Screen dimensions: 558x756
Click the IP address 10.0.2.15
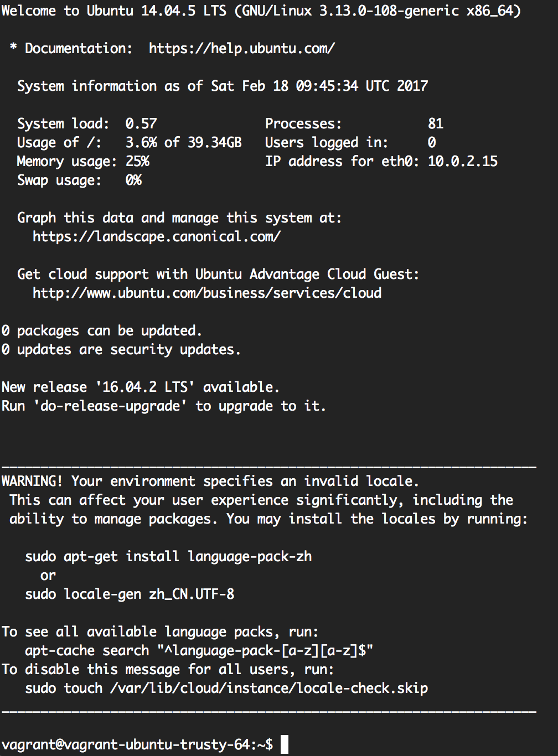(x=463, y=162)
